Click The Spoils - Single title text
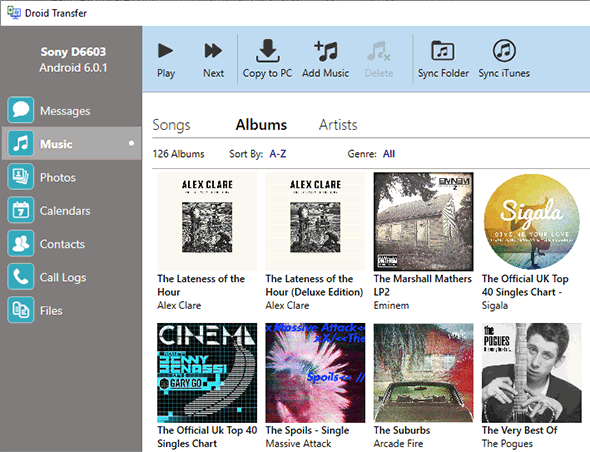The height and width of the screenshot is (452, 590). (307, 430)
